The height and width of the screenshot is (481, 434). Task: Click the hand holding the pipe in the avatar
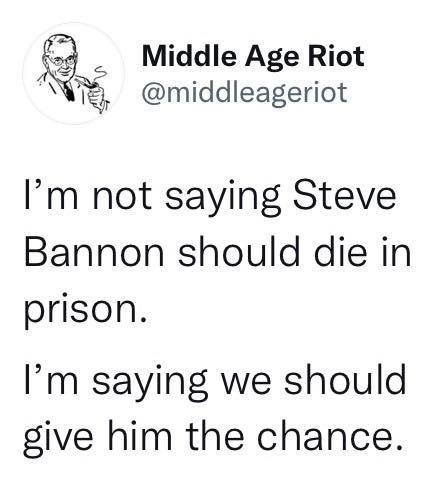(97, 98)
